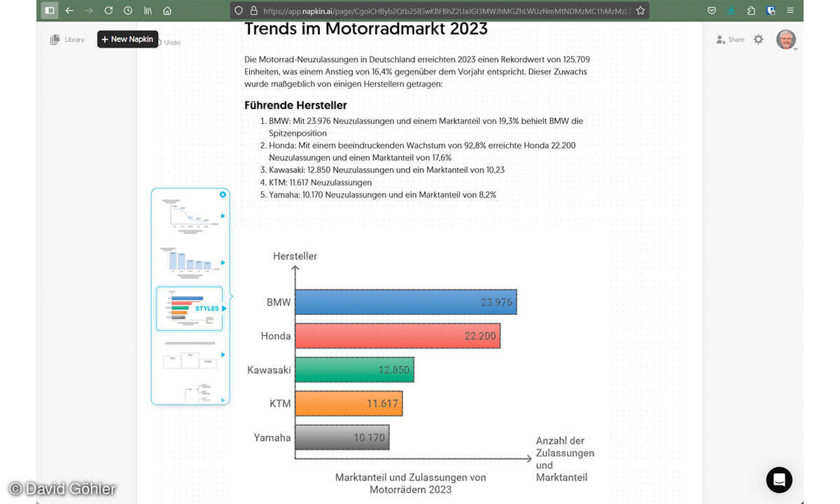Click the shield tracking protection icon
The image size is (840, 504).
tap(239, 10)
